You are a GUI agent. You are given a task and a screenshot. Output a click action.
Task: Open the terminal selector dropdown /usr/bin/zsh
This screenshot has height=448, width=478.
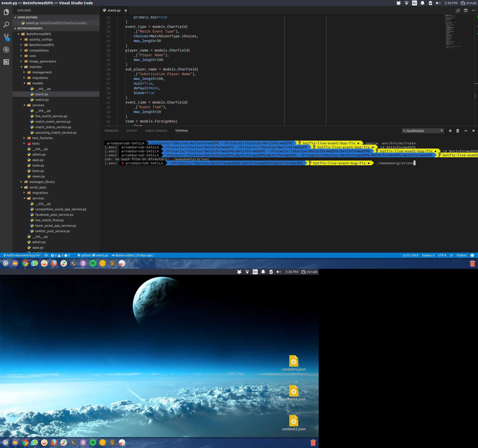tap(423, 131)
